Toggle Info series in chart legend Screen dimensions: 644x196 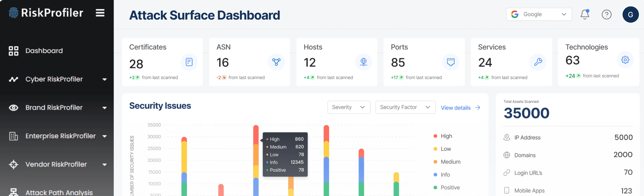pos(442,175)
